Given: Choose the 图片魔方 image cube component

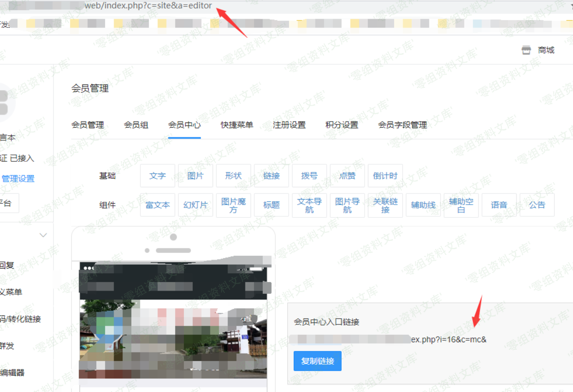Looking at the screenshot, I should coord(233,205).
